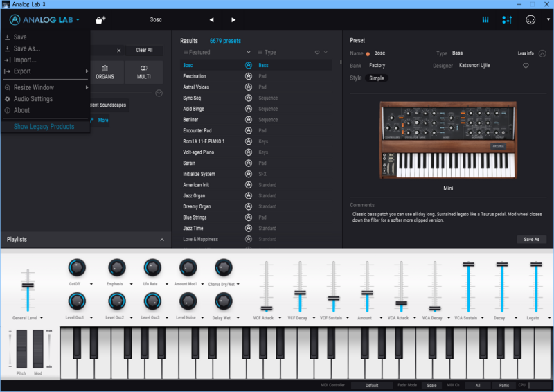Filter results by favorites heart icon

pyautogui.click(x=317, y=53)
